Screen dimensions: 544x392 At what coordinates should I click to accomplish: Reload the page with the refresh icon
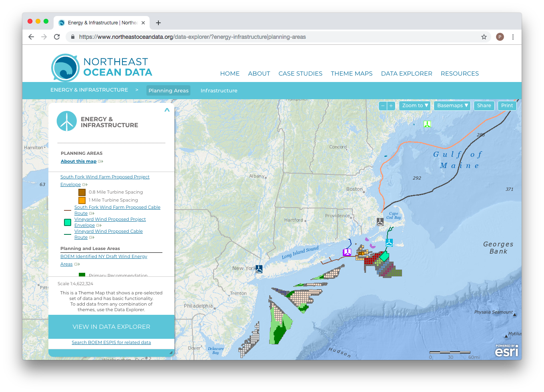click(x=57, y=37)
